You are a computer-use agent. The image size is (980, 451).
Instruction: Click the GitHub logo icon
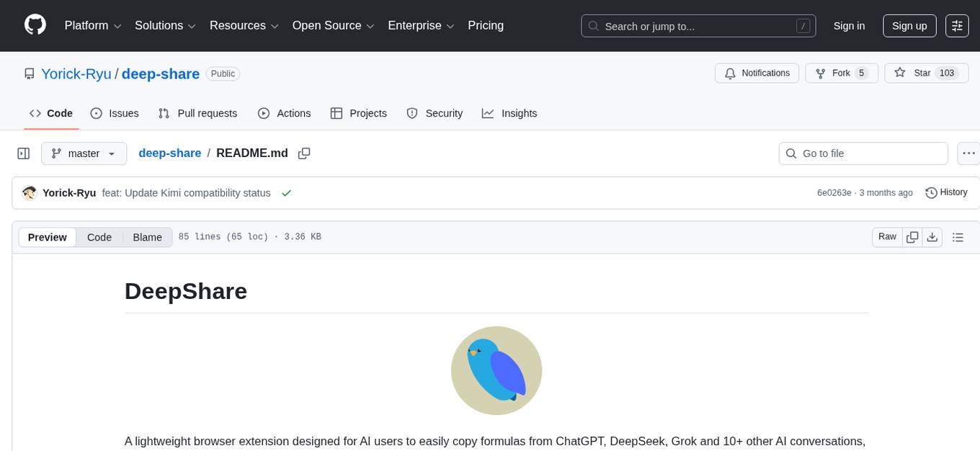[x=35, y=24]
